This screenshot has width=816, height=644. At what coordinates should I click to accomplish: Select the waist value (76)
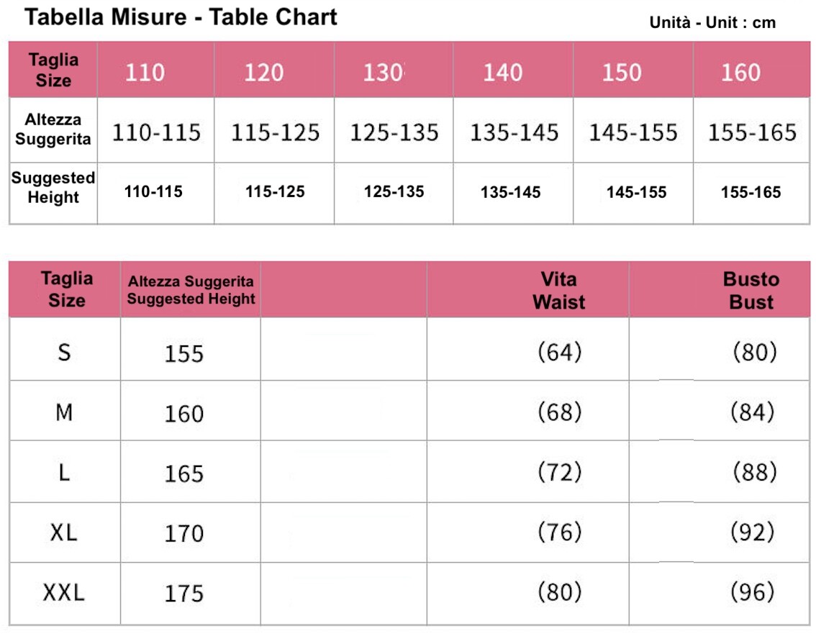pos(559,532)
